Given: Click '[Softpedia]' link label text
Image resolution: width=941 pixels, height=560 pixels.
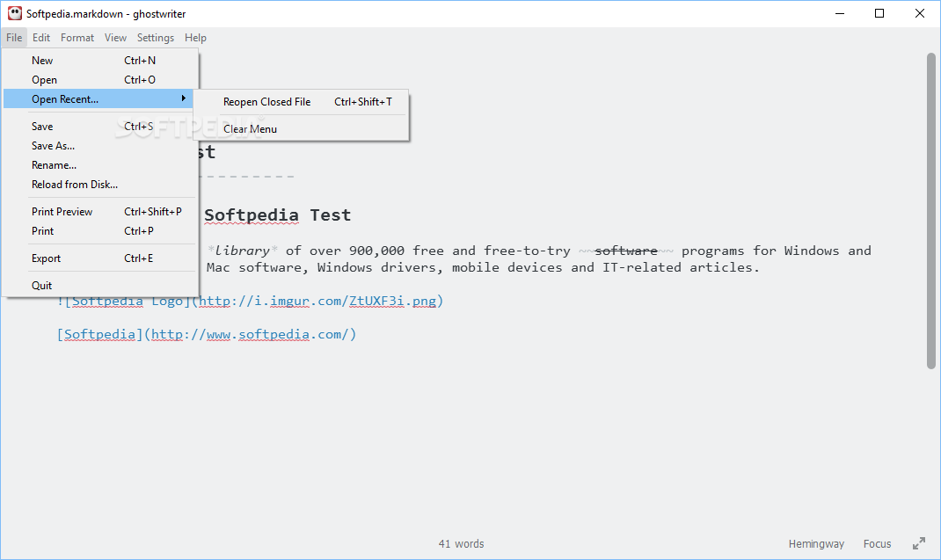Looking at the screenshot, I should (x=99, y=334).
